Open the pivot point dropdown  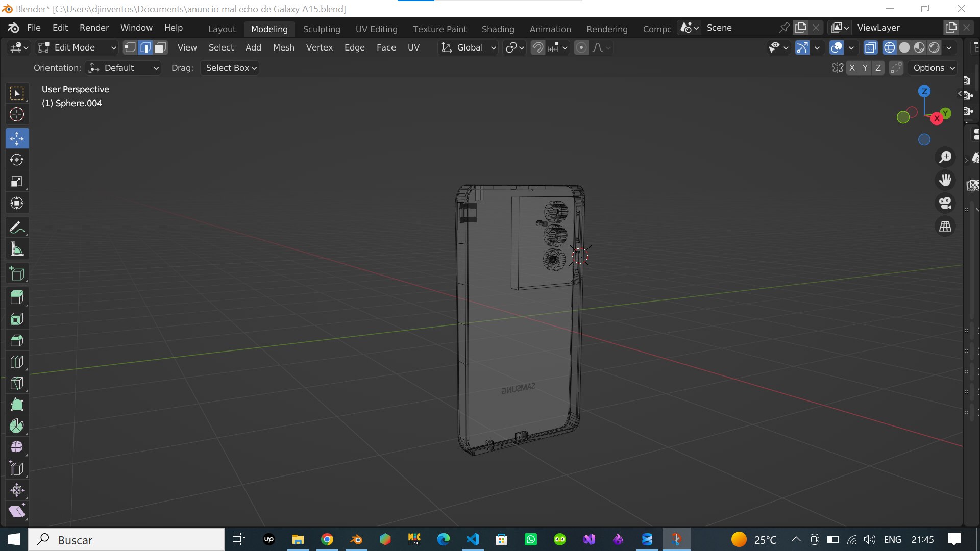tap(514, 47)
